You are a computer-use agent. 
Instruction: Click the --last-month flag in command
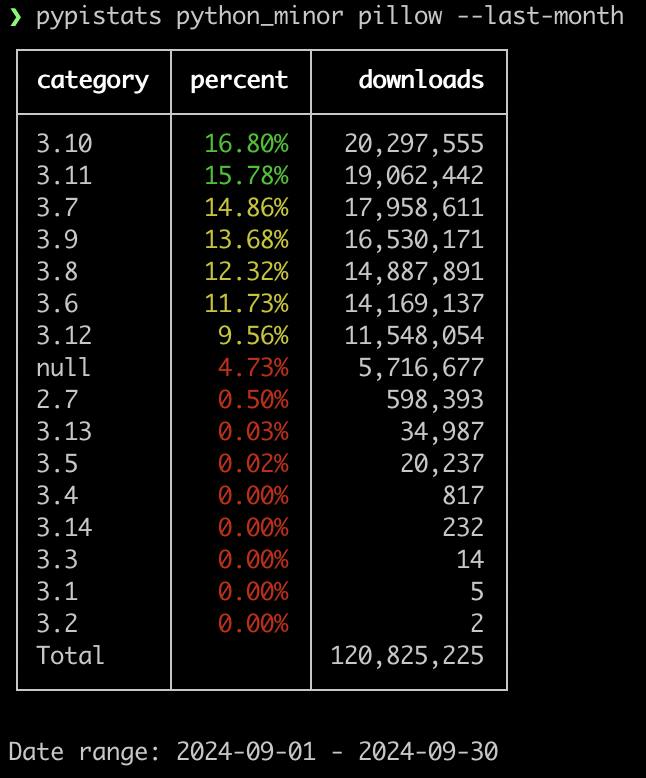click(540, 15)
